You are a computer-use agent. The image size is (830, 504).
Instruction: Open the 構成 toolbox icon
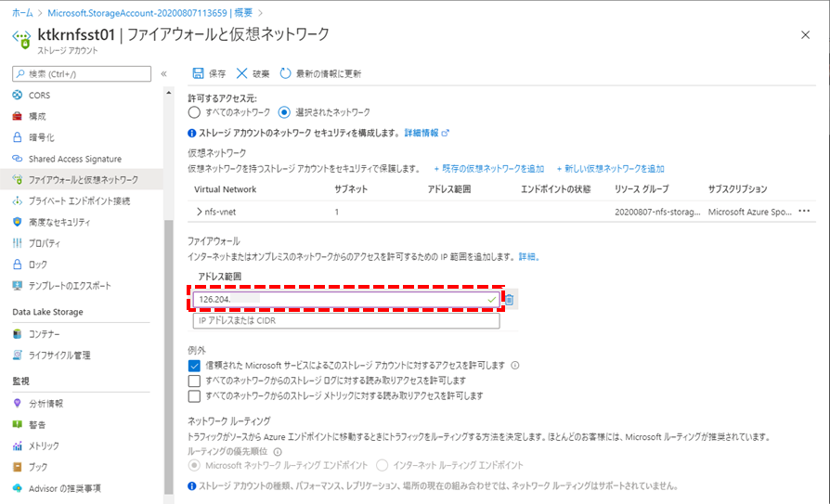pos(18,116)
